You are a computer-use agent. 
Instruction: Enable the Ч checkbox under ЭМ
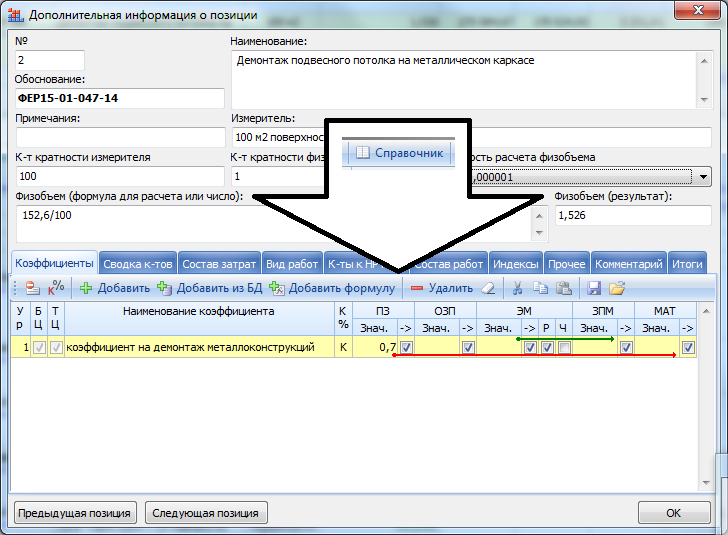(564, 347)
